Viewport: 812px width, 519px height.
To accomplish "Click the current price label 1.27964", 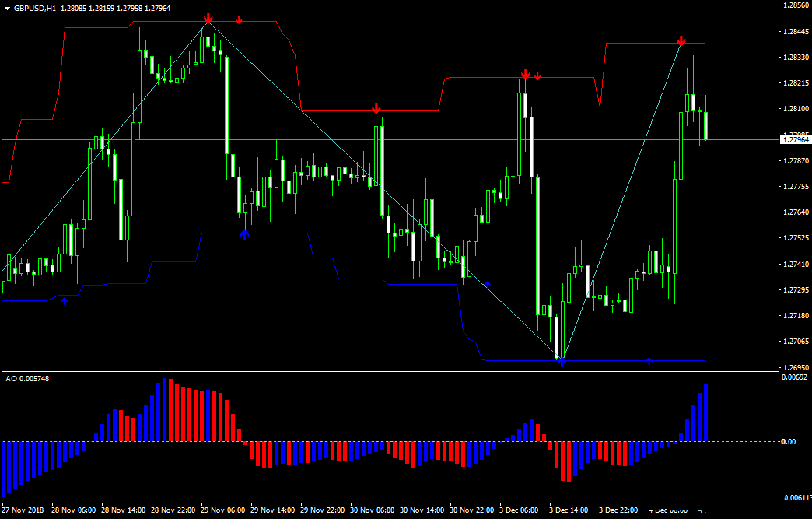I will (794, 140).
